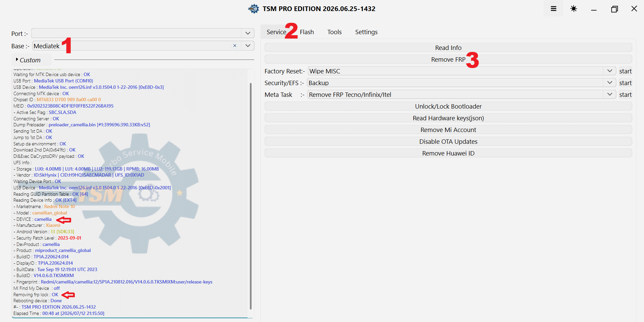Viewport: 644px width, 322px height.
Task: Click Disable OTA Updates
Action: pos(448,141)
